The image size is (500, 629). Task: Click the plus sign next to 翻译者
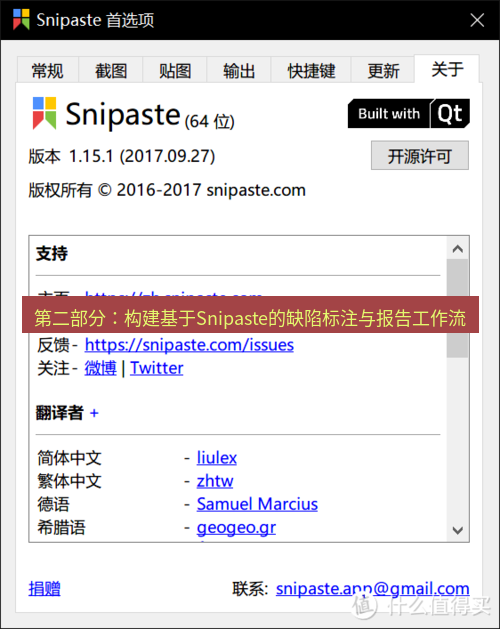[x=94, y=413]
